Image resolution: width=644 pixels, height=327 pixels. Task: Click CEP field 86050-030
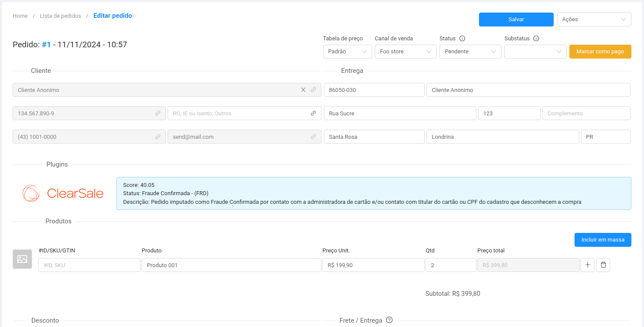pyautogui.click(x=374, y=90)
